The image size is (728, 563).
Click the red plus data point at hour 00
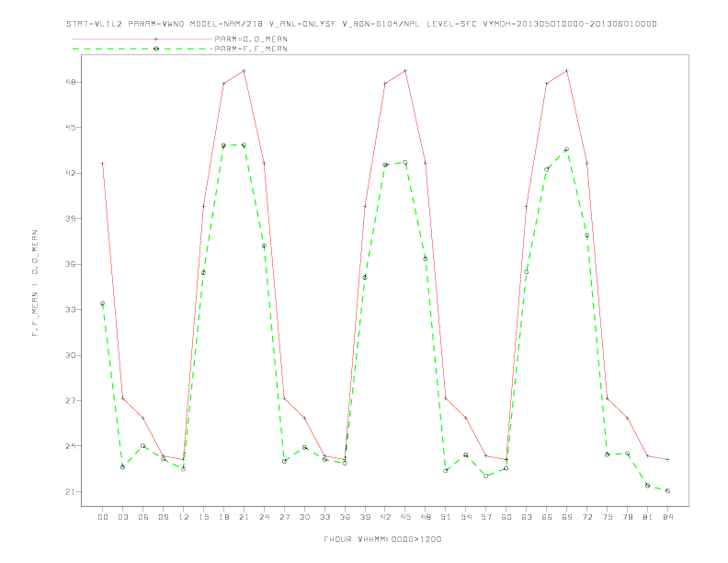coord(103,164)
